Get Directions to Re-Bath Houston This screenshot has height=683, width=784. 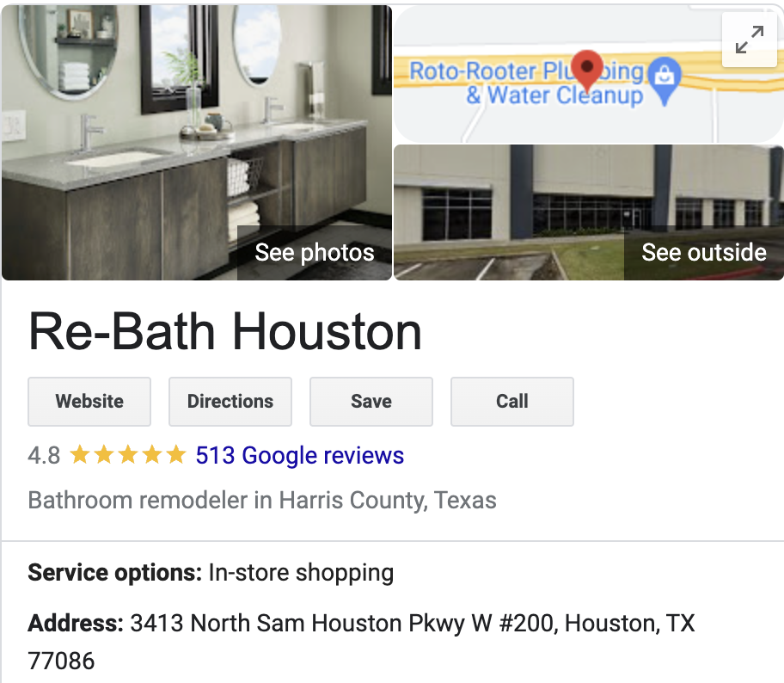[230, 402]
